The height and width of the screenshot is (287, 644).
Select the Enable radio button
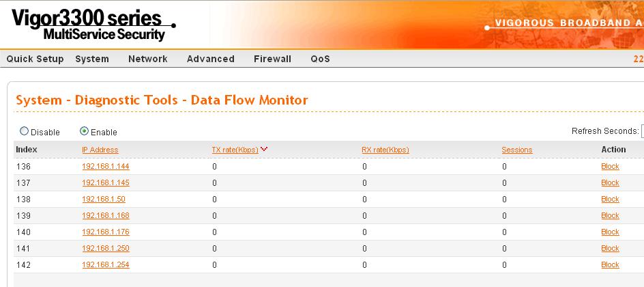pyautogui.click(x=84, y=131)
